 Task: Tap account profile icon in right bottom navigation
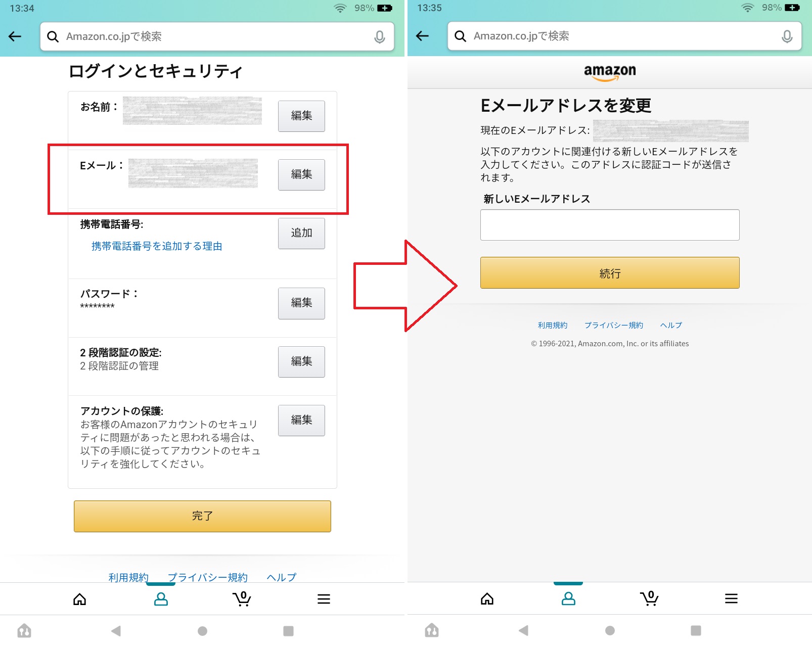pyautogui.click(x=568, y=598)
